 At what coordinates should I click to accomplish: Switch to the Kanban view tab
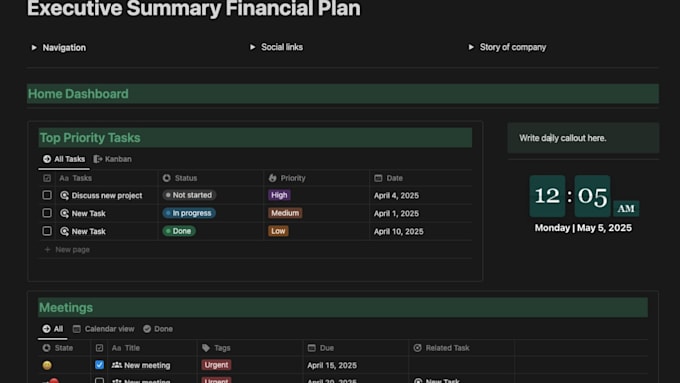113,159
